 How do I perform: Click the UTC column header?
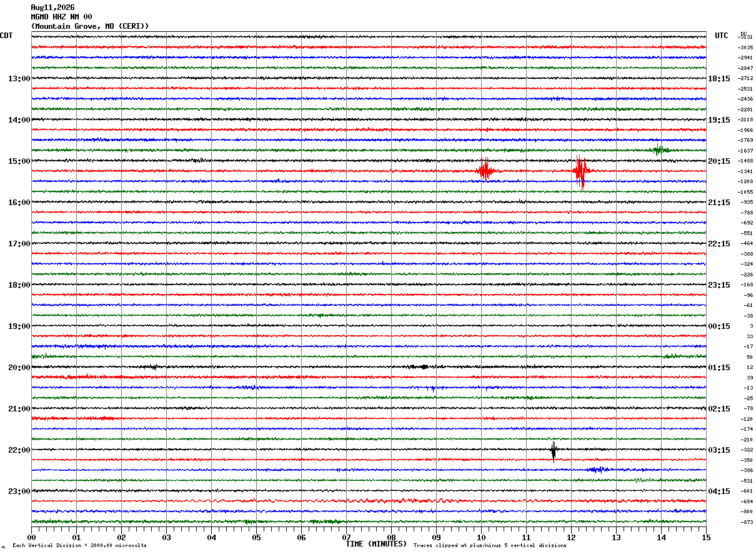pyautogui.click(x=722, y=36)
